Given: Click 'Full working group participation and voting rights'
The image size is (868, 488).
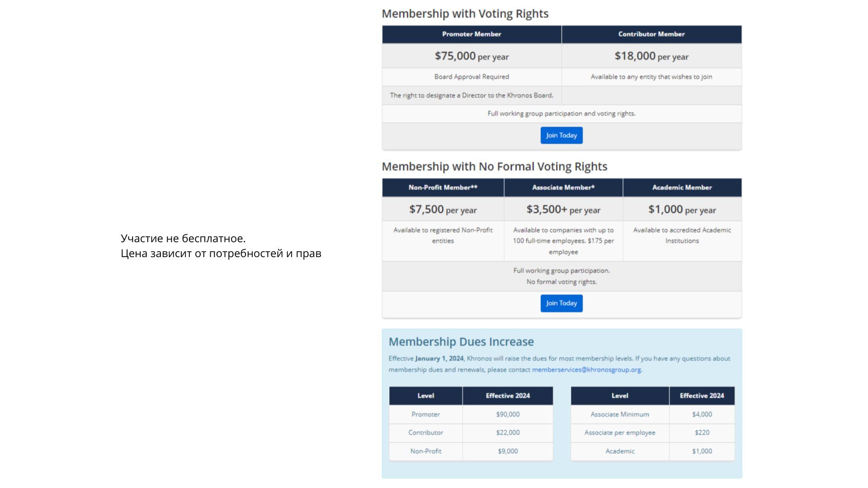Looking at the screenshot, I should pyautogui.click(x=561, y=113).
